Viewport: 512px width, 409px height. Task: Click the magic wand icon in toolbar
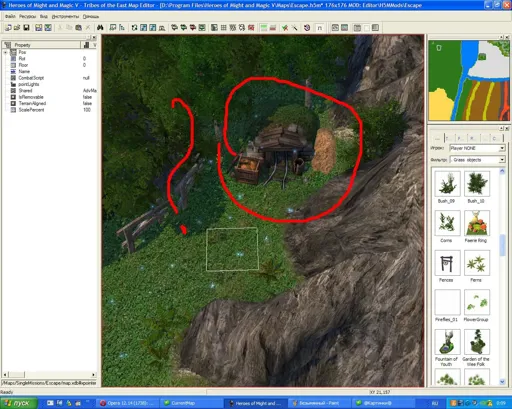(295, 28)
